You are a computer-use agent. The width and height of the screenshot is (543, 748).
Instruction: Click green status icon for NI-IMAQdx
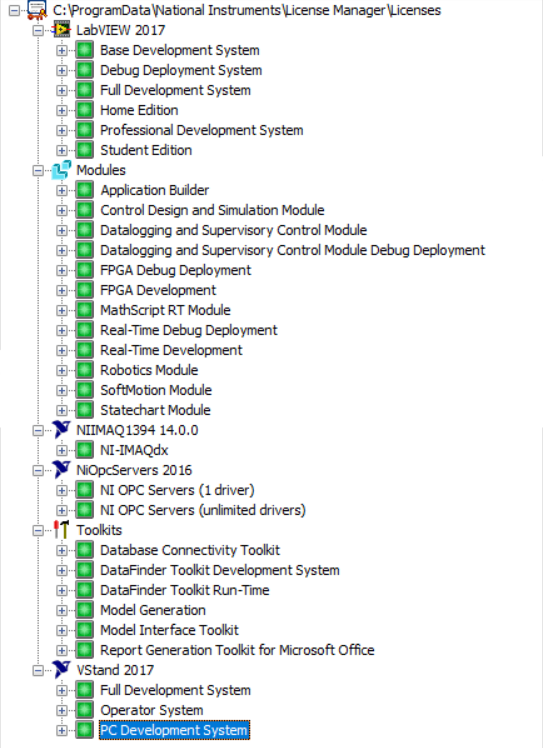pyautogui.click(x=84, y=450)
